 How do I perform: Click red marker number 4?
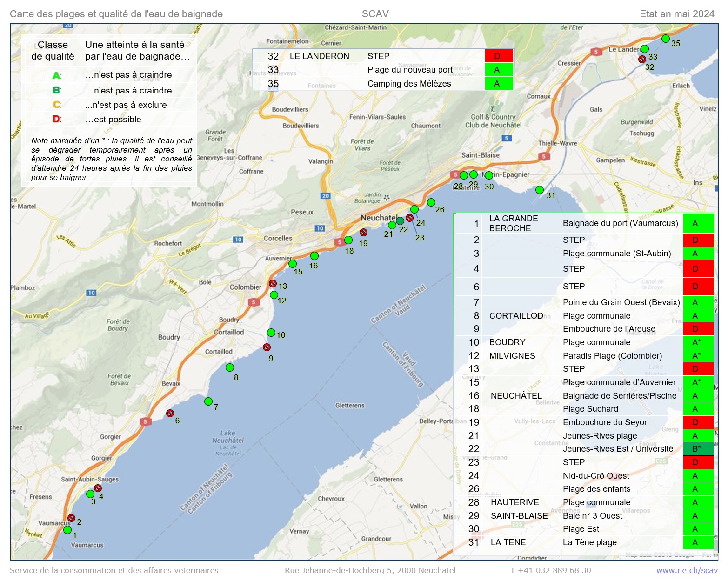click(98, 488)
